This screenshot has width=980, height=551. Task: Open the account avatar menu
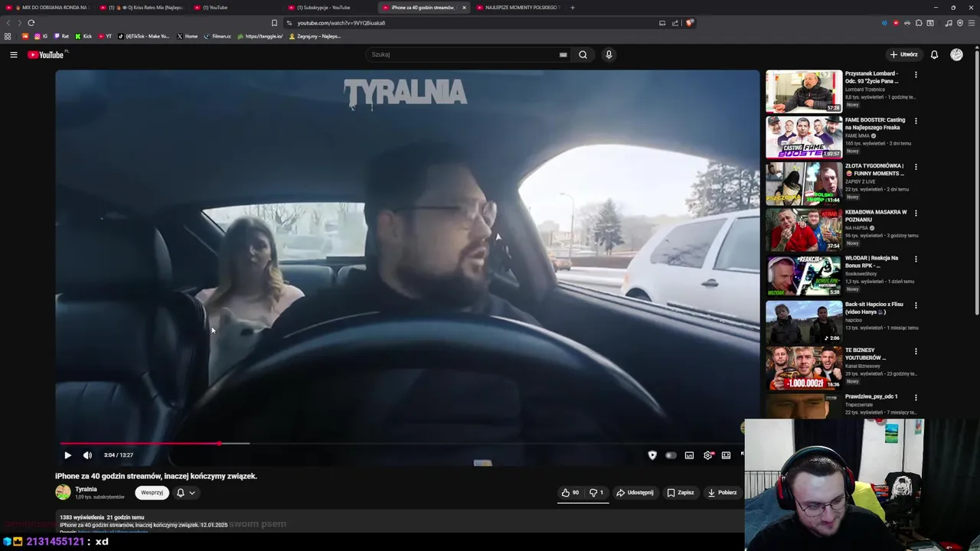pos(956,54)
